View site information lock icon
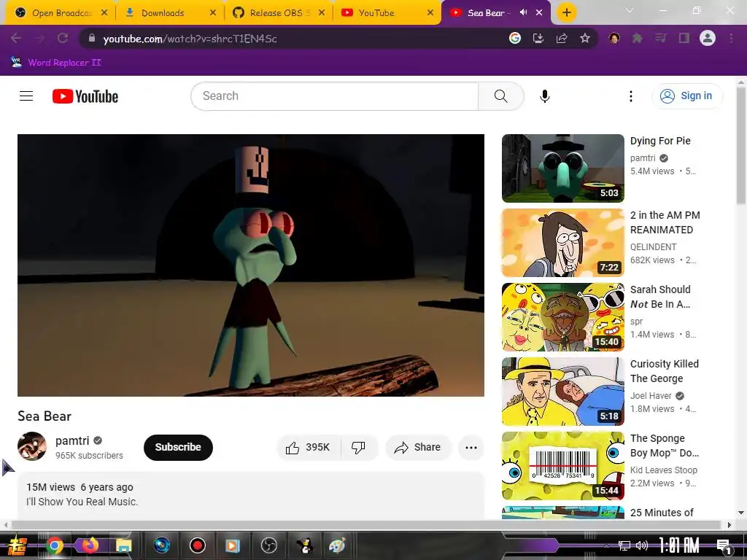 (91, 38)
